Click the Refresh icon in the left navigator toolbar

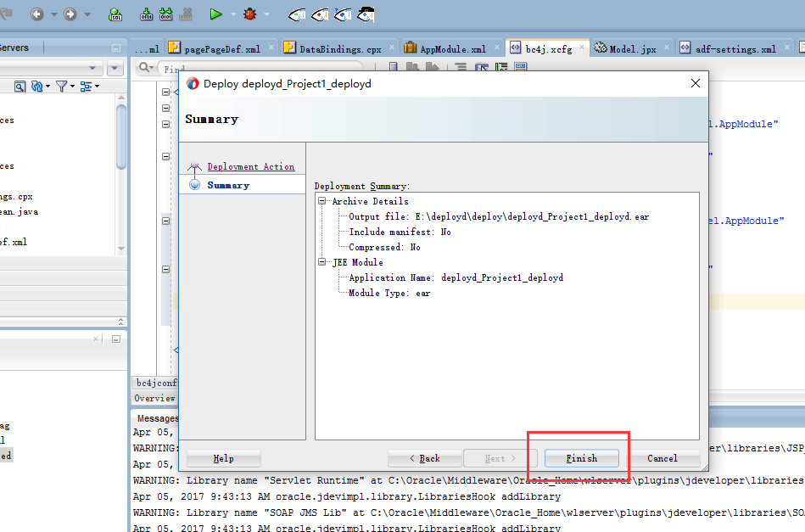[x=36, y=87]
